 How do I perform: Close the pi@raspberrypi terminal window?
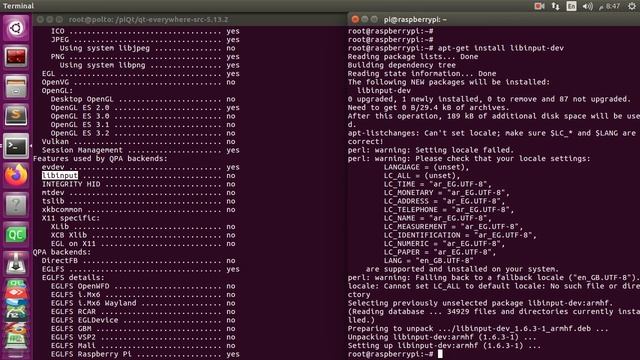click(355, 19)
